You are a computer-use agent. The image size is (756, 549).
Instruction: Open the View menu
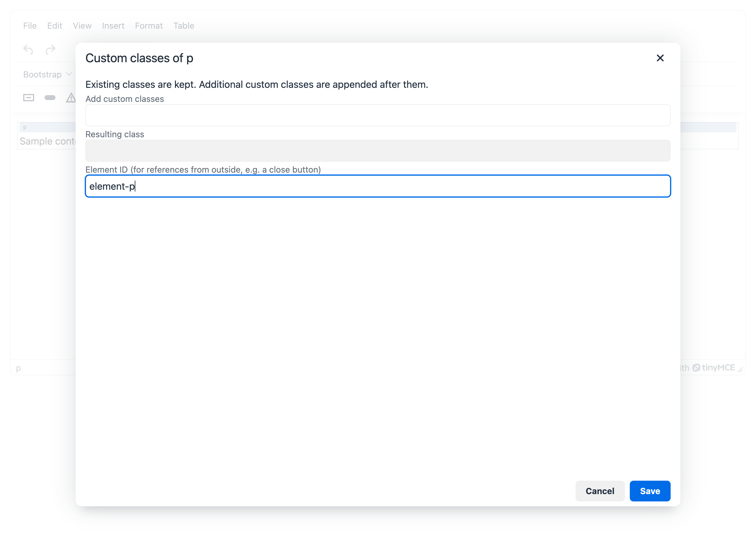pyautogui.click(x=82, y=26)
